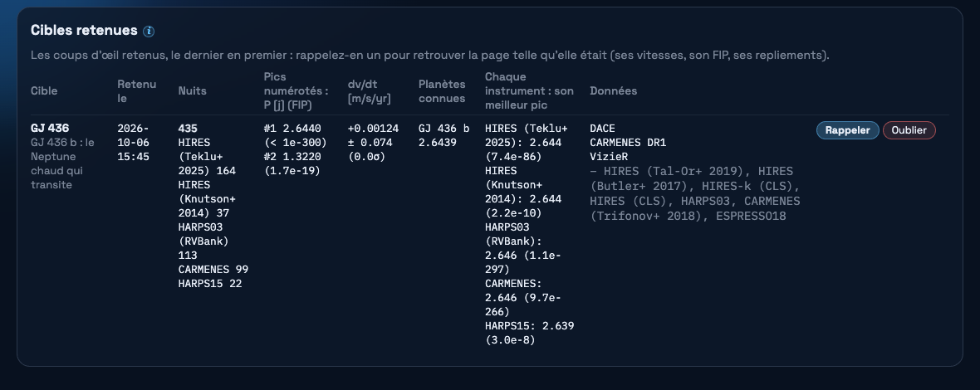980x390 pixels.
Task: Click best peak 'HIRES (Teklu+ 2025): 2.644 (7.4e-86)'
Action: (x=527, y=142)
